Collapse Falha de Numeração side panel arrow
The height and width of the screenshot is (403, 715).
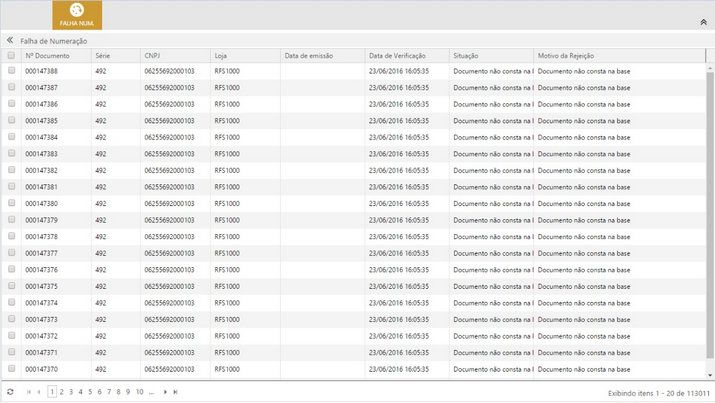(10, 41)
